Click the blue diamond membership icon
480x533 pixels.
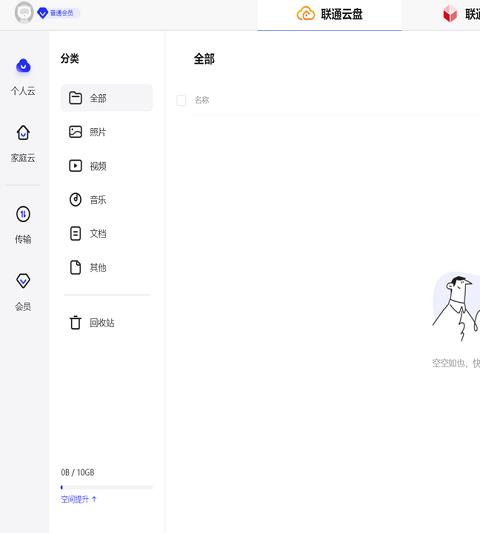[42, 13]
